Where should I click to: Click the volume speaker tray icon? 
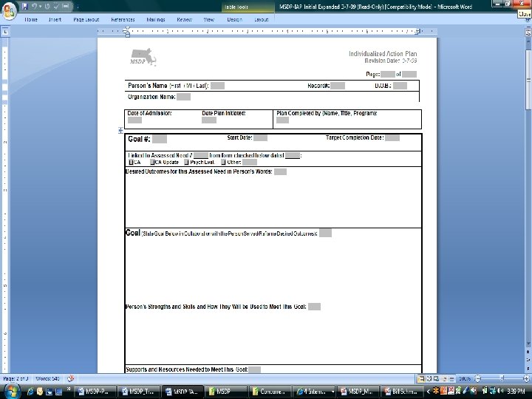tap(501, 391)
